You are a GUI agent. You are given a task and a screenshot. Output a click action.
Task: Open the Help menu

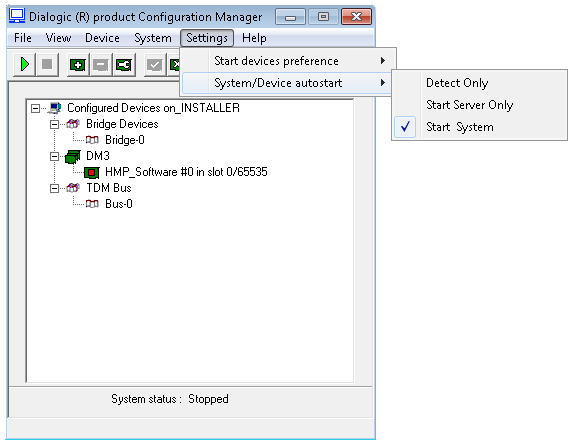point(254,38)
